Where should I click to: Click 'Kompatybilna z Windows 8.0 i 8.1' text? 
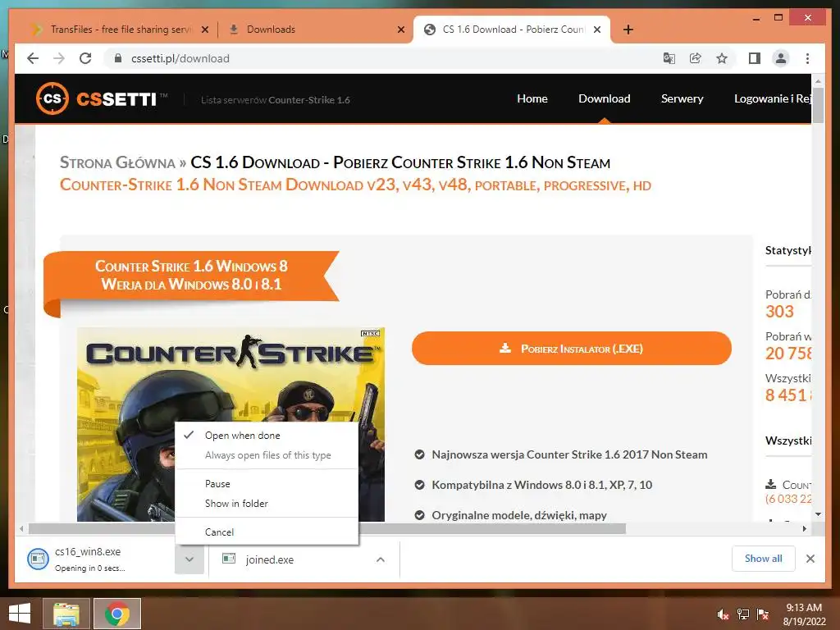pyautogui.click(x=541, y=485)
